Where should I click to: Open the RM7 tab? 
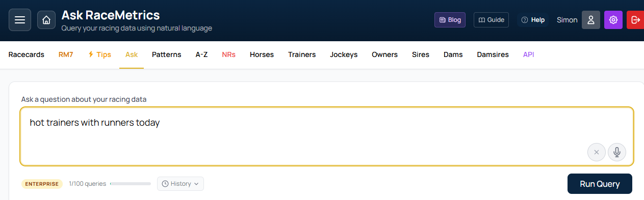coord(66,54)
